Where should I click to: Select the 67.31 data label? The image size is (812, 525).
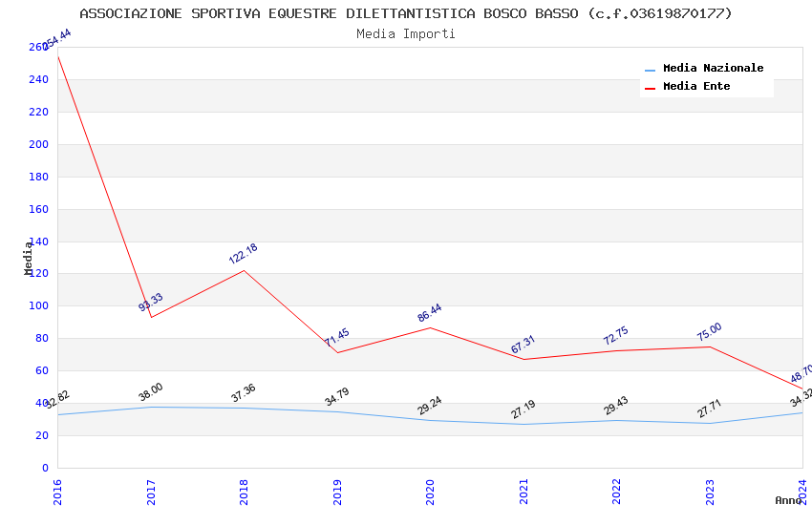(524, 345)
